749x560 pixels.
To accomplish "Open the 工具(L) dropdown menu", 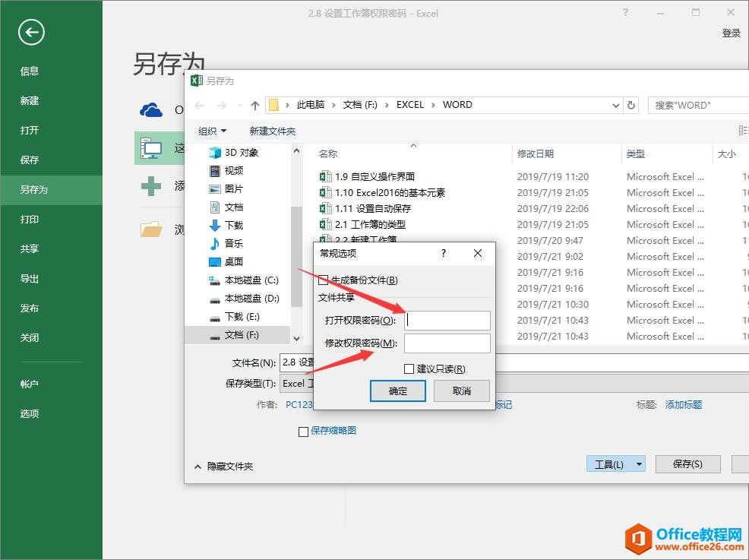I will pos(615,464).
